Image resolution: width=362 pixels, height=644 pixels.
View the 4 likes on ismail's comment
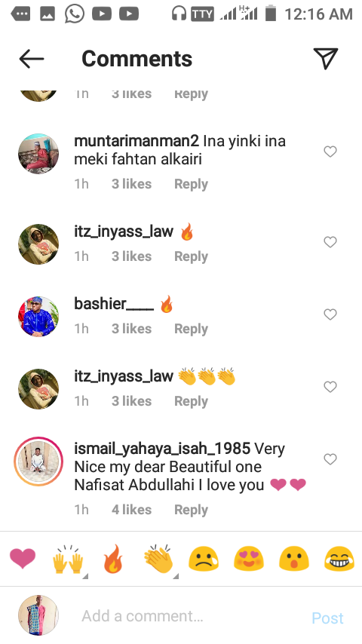click(131, 510)
